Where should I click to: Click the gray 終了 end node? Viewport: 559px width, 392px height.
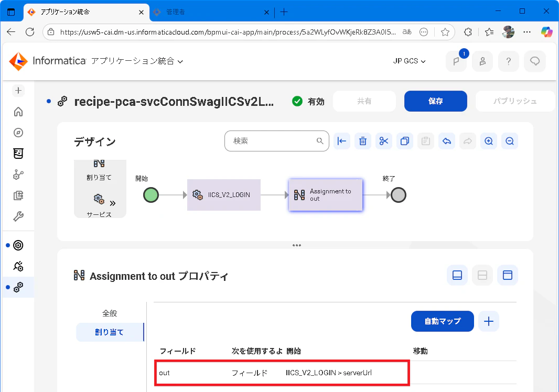click(x=399, y=195)
